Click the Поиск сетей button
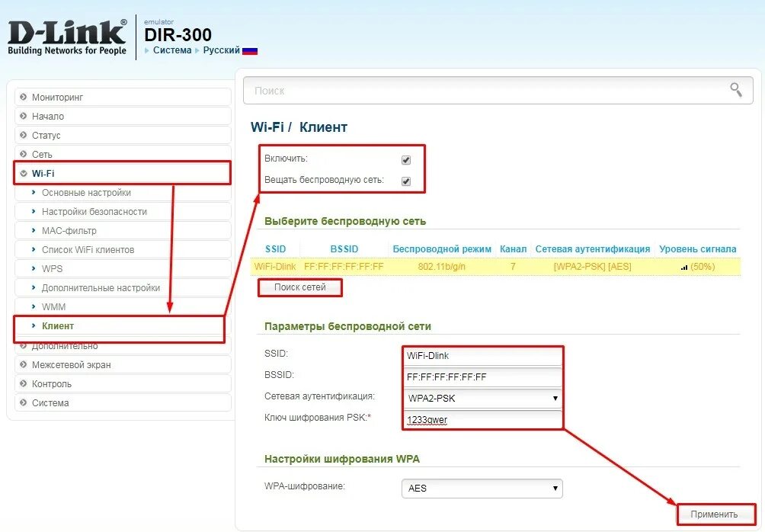This screenshot has width=765, height=532. (300, 287)
